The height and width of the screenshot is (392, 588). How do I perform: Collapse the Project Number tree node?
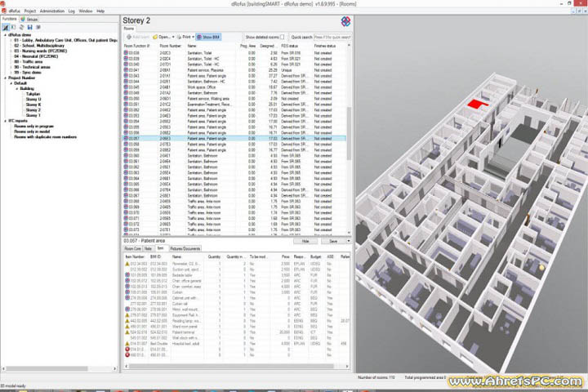pyautogui.click(x=5, y=78)
